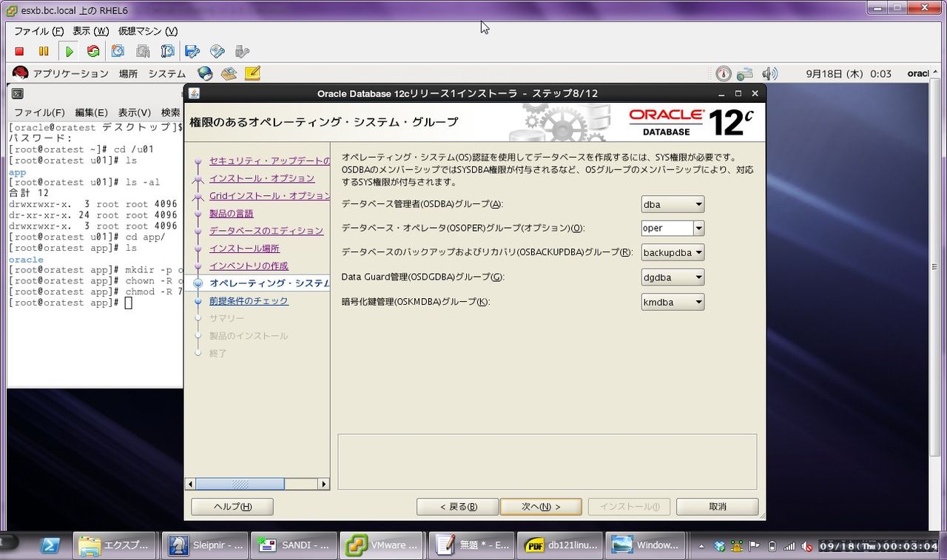Go to the データベースのエディション step link
The image size is (947, 560).
(266, 231)
